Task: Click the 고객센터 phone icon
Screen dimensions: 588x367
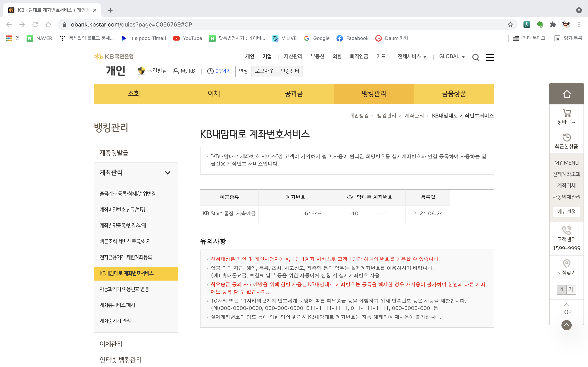Action: tap(566, 230)
